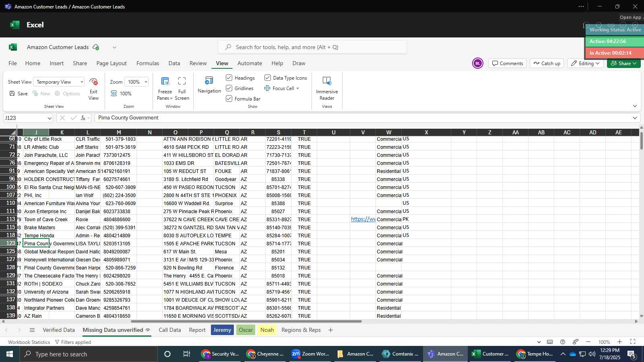Open the Regions & Reps sheet

pos(301,330)
